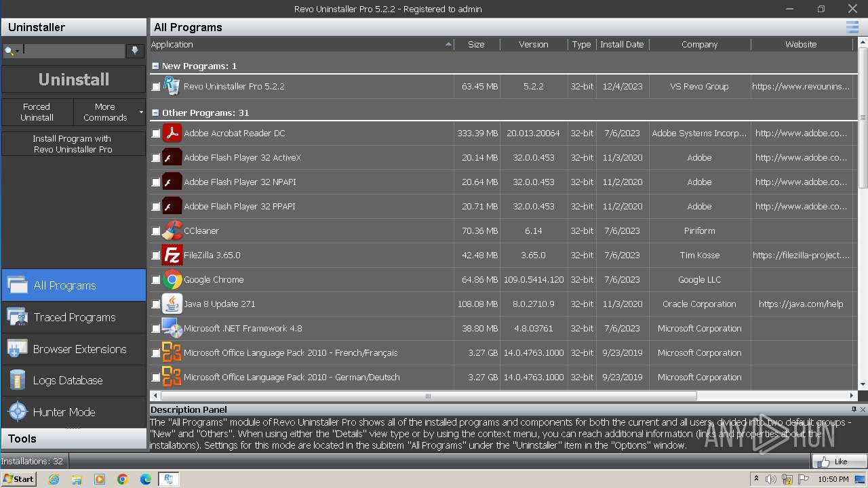The width and height of the screenshot is (868, 488).
Task: Check the CCleaner checkbox
Action: tap(156, 231)
